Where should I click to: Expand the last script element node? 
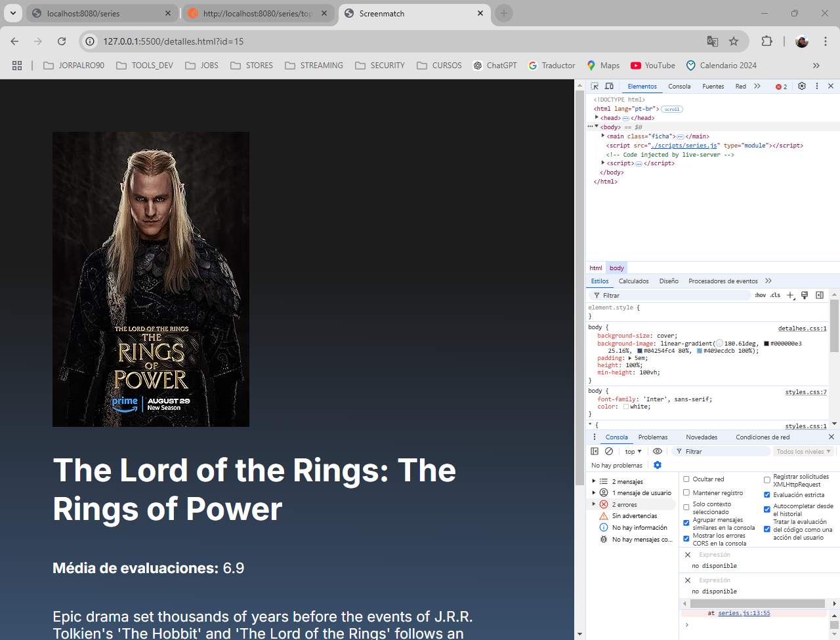click(x=603, y=163)
